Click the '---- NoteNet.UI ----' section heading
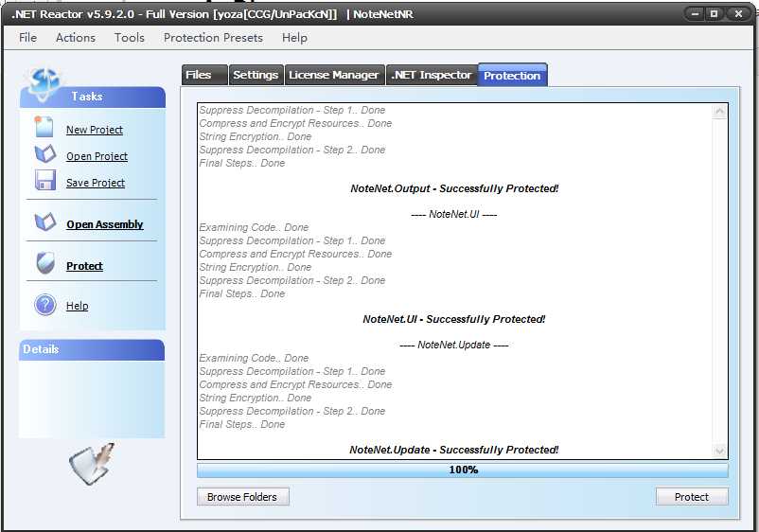Screen dimensions: 759x532 [454, 215]
